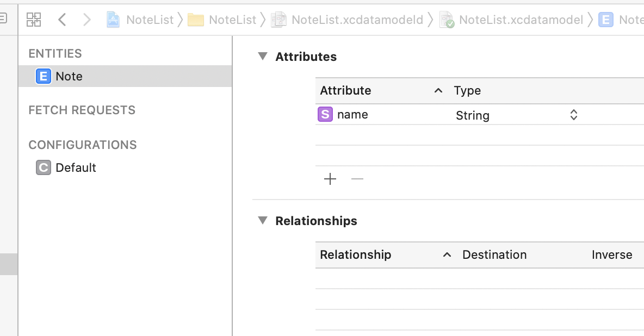Viewport: 644px width, 336px height.
Task: Click the C icon beside Default
Action: (44, 167)
